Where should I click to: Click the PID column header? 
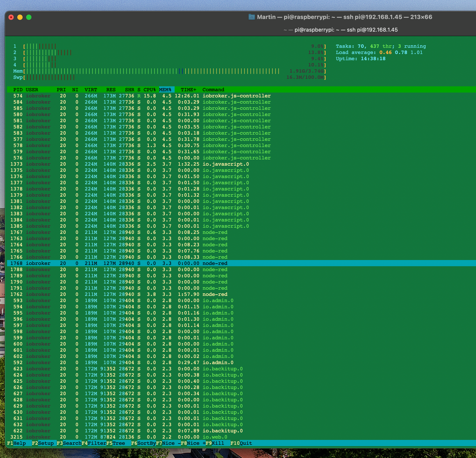[x=18, y=90]
